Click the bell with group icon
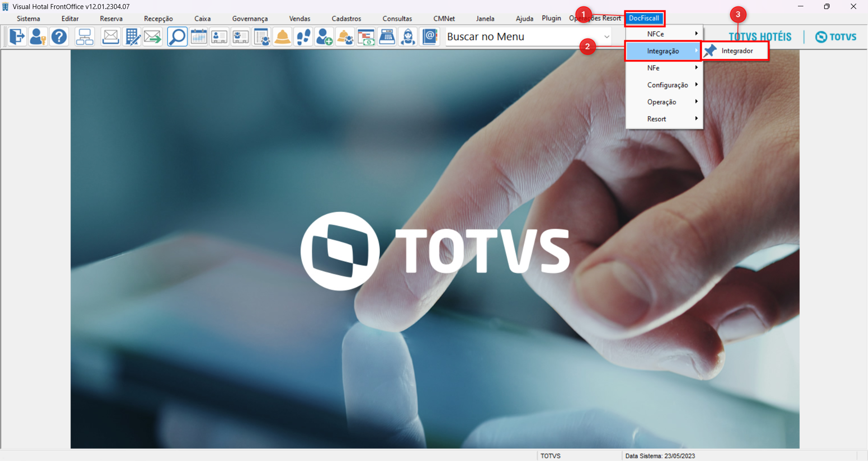This screenshot has width=868, height=461. (x=345, y=37)
